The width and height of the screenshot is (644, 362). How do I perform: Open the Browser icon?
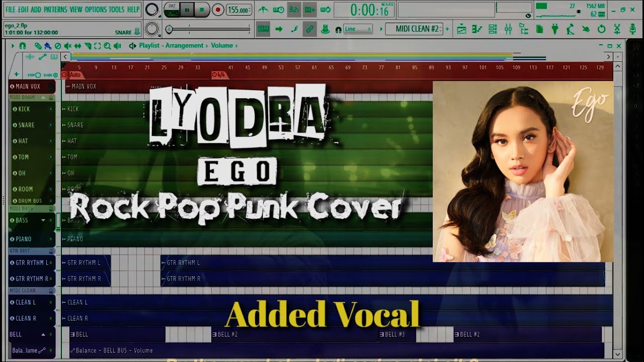pos(524,29)
